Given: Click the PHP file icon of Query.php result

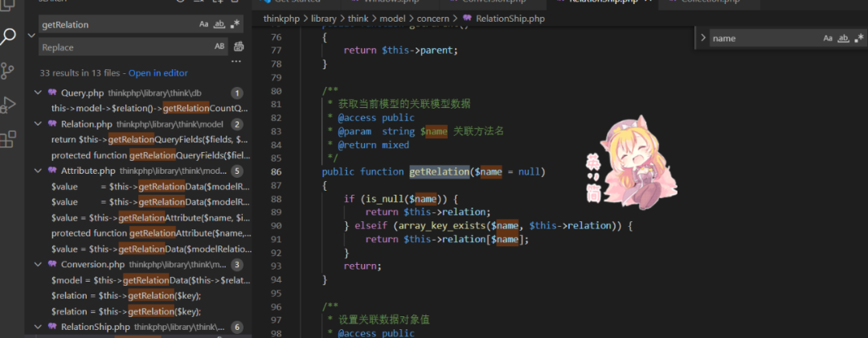Looking at the screenshot, I should tap(52, 93).
